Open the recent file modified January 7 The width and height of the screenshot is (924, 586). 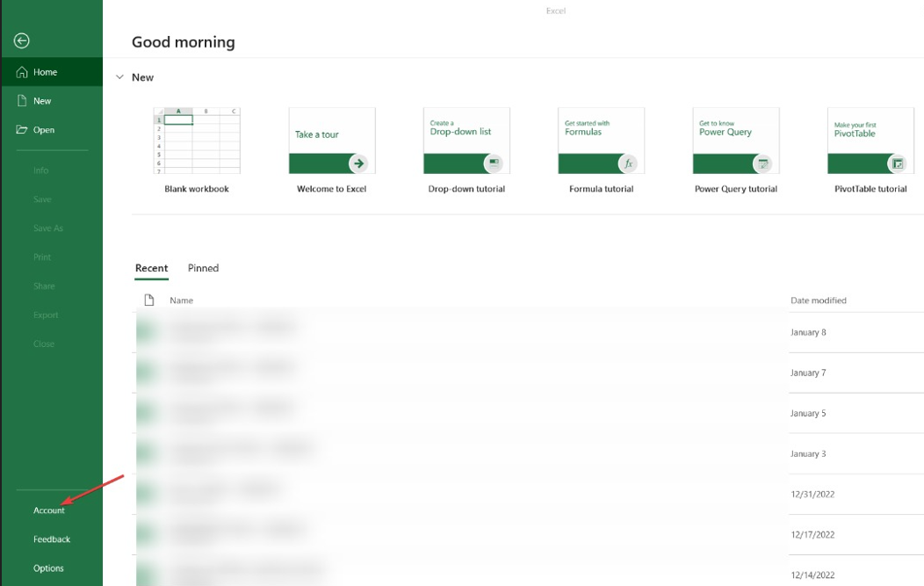528,373
